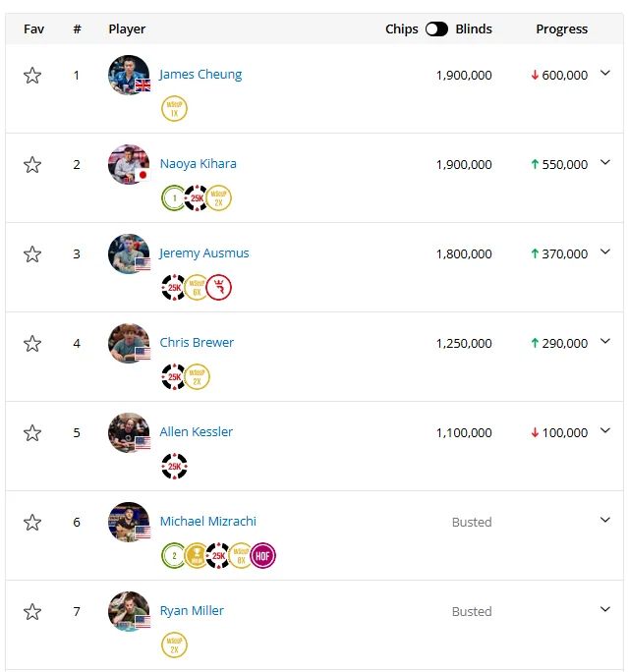The height and width of the screenshot is (672, 628).
Task: Expand Michael Mizrachi's busted row chevron
Action: tap(604, 521)
